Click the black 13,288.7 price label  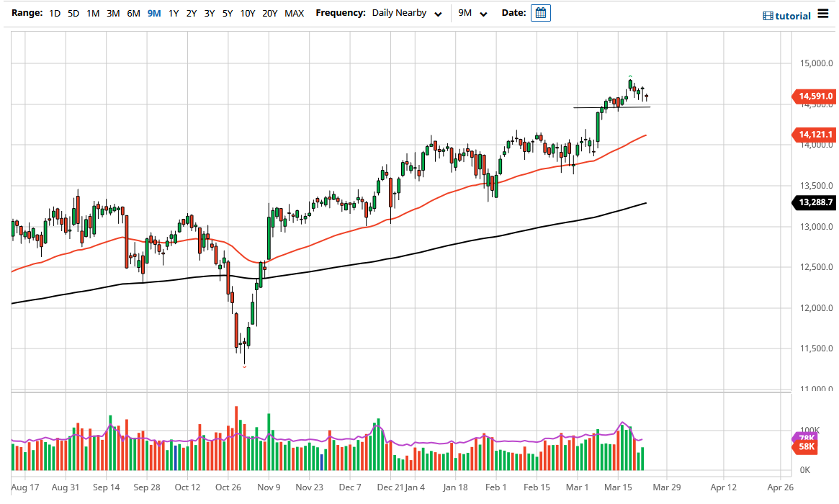pyautogui.click(x=814, y=202)
